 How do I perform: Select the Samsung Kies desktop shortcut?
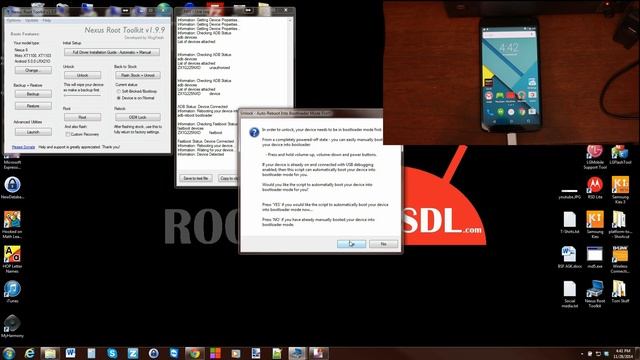[595, 224]
